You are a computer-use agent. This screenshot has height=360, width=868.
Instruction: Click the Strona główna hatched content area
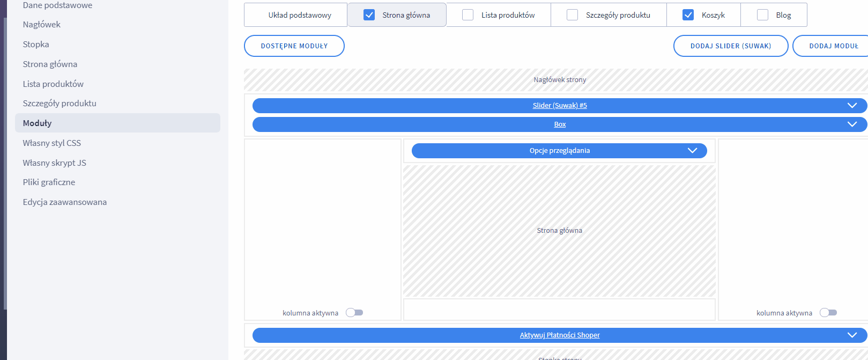[559, 231]
